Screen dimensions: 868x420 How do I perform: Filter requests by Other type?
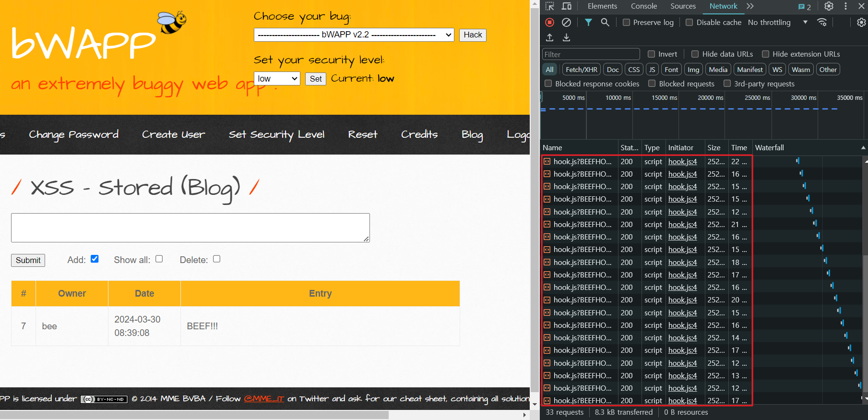(828, 70)
